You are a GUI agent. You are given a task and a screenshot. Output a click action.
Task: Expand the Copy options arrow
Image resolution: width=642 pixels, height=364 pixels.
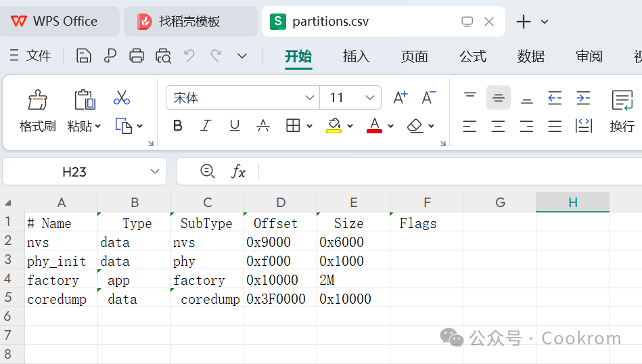[x=139, y=126]
